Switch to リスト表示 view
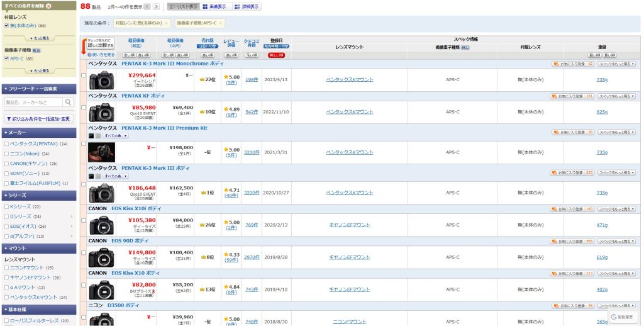 coord(184,6)
